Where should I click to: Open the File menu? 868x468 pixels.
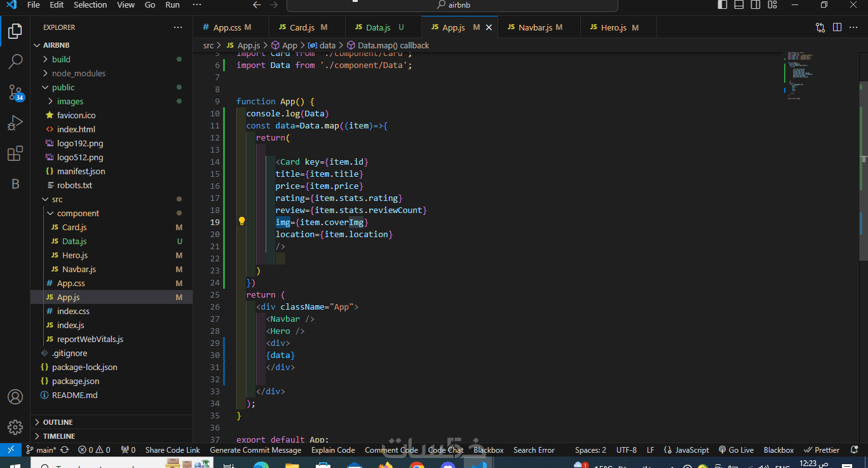(34, 5)
